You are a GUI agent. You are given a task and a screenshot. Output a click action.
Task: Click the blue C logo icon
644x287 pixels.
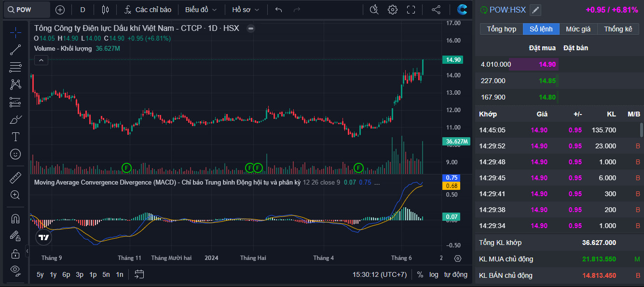tap(462, 10)
